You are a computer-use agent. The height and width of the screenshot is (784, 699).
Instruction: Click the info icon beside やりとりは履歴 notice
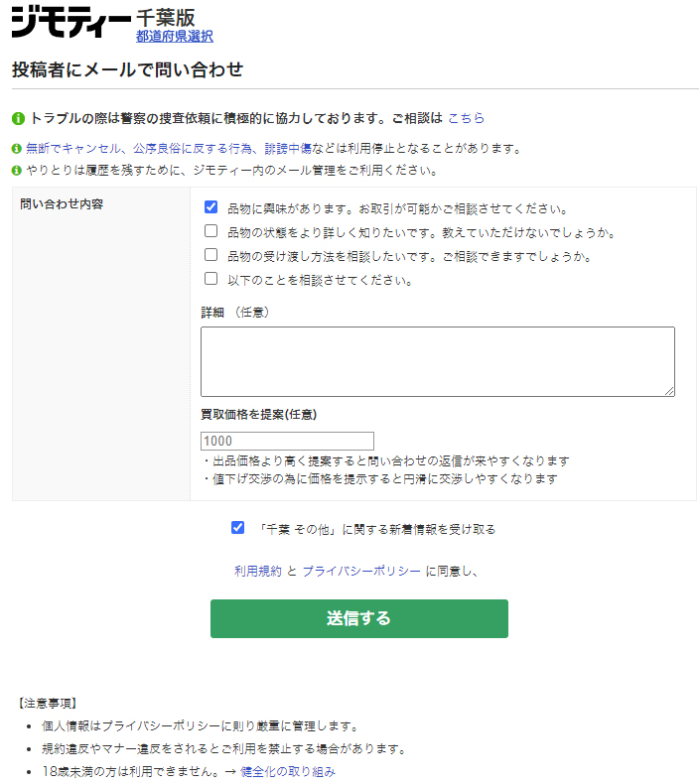tap(17, 170)
